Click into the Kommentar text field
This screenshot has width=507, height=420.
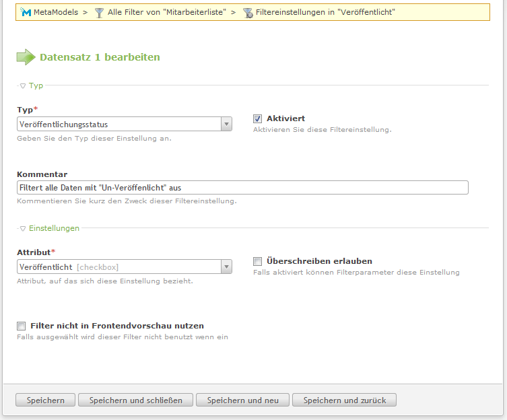[242, 188]
